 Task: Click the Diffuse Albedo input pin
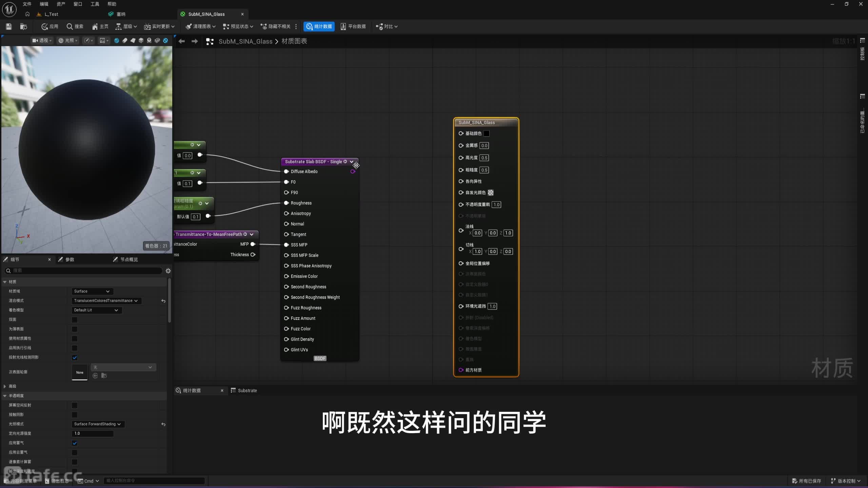287,171
